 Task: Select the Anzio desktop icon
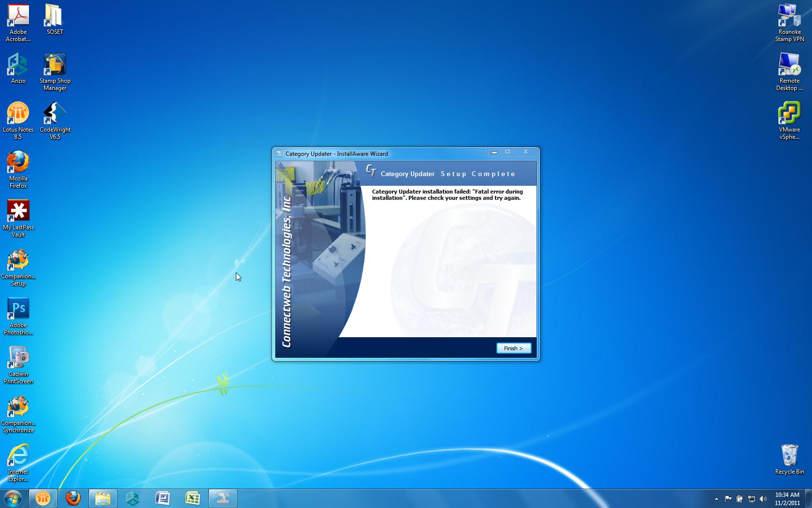pos(18,68)
